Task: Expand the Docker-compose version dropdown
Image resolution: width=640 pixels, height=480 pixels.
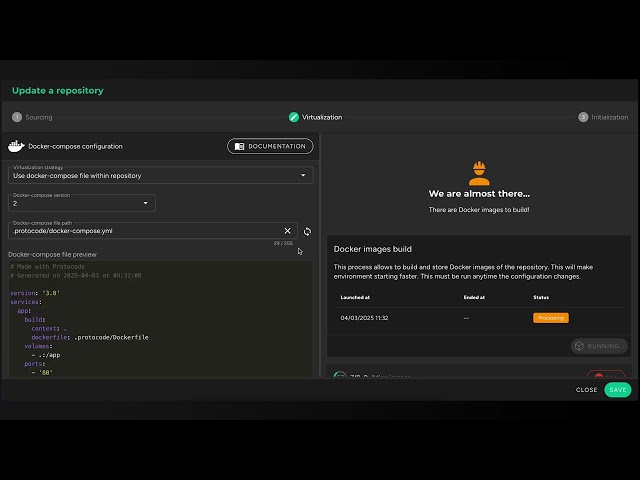Action: point(82,203)
